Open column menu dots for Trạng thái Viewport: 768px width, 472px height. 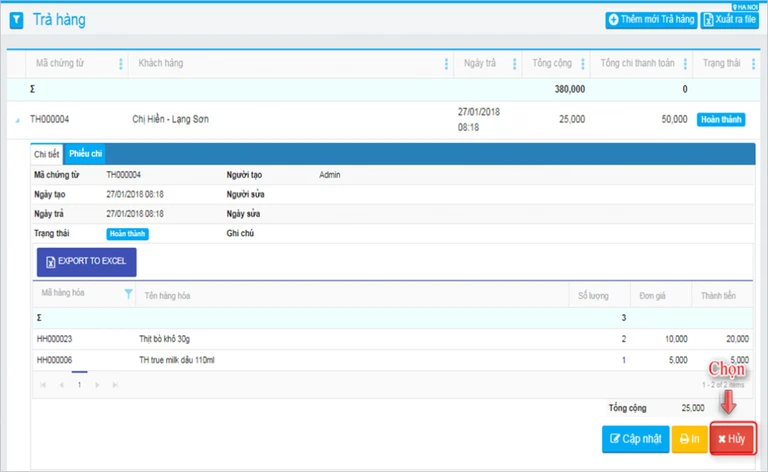click(x=753, y=64)
